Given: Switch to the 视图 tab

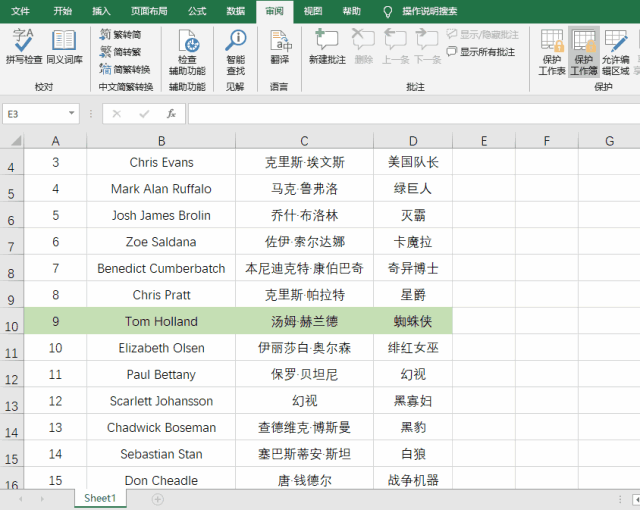Looking at the screenshot, I should tap(313, 11).
